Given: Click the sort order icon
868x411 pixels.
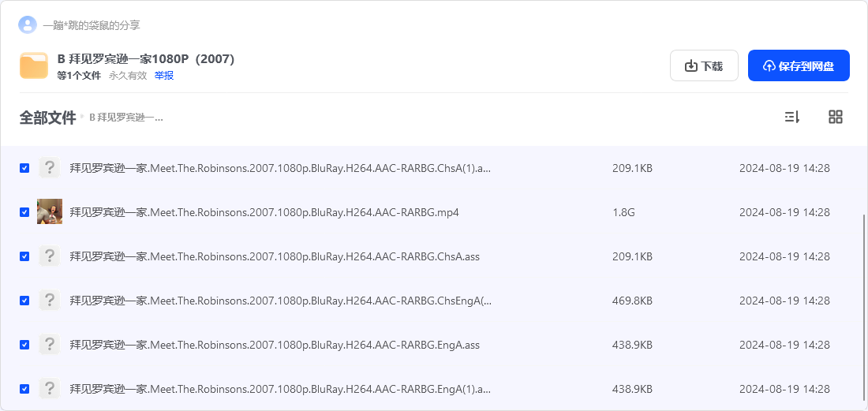Looking at the screenshot, I should (792, 117).
